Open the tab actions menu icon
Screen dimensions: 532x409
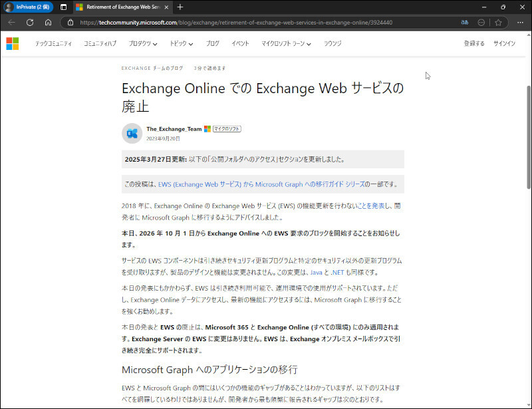click(x=63, y=7)
